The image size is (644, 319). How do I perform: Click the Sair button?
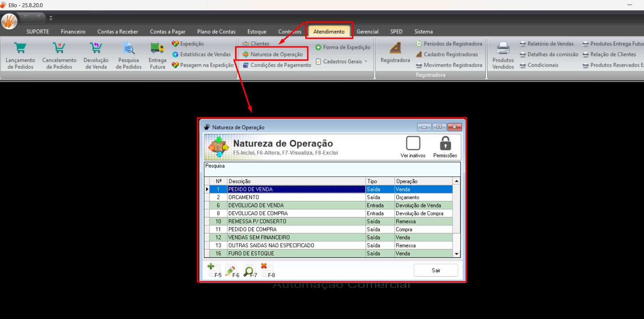(436, 270)
